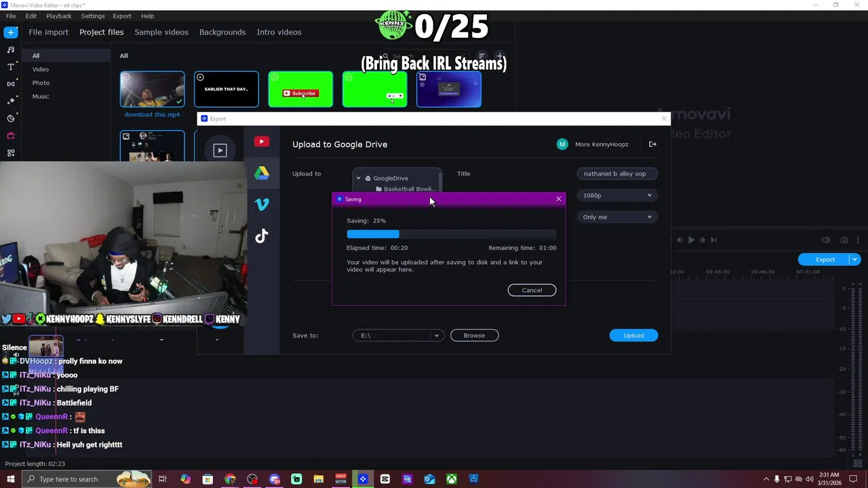The width and height of the screenshot is (868, 488).
Task: Sign out of the More KennyHoopz account
Action: click(652, 144)
